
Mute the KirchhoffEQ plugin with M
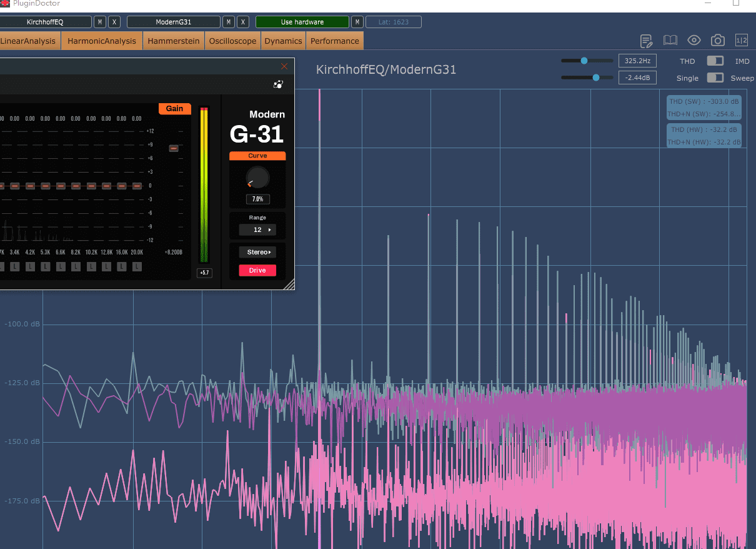click(x=100, y=22)
